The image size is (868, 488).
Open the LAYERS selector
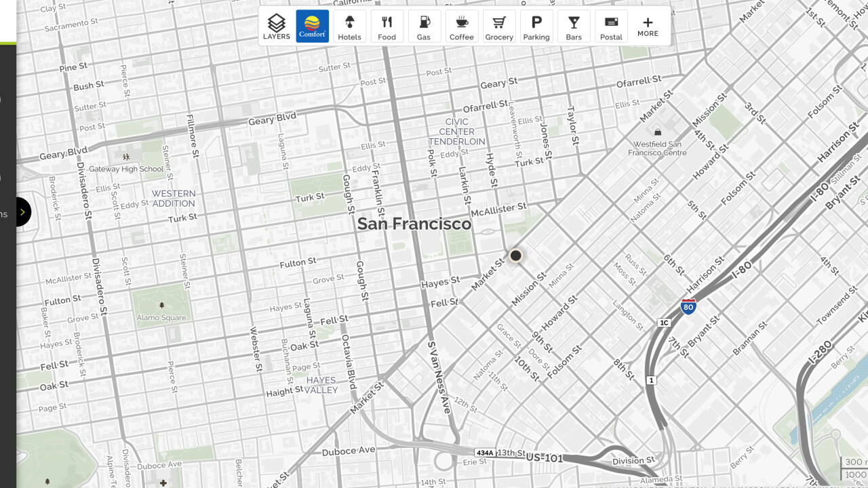(277, 26)
